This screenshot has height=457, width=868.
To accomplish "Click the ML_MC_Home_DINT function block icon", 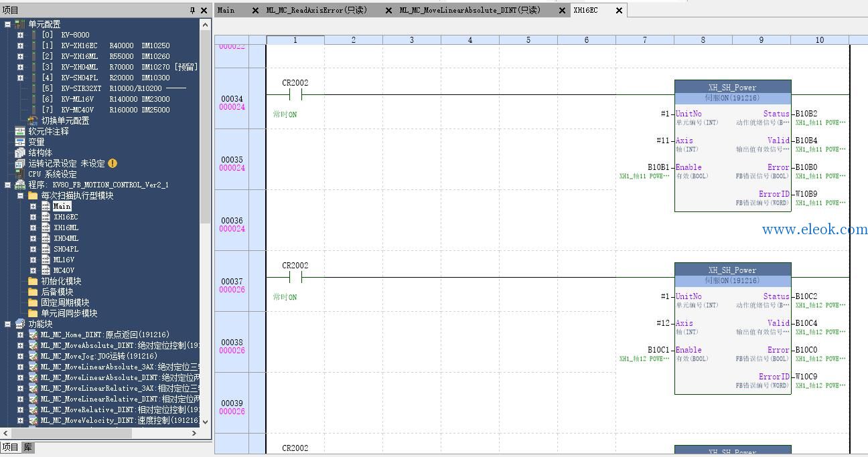I will (x=33, y=335).
